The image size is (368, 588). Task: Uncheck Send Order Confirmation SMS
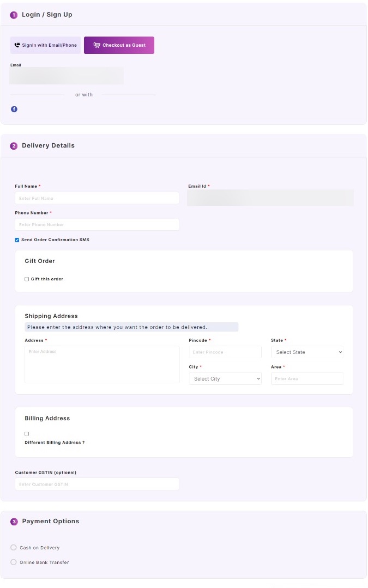[x=17, y=240]
